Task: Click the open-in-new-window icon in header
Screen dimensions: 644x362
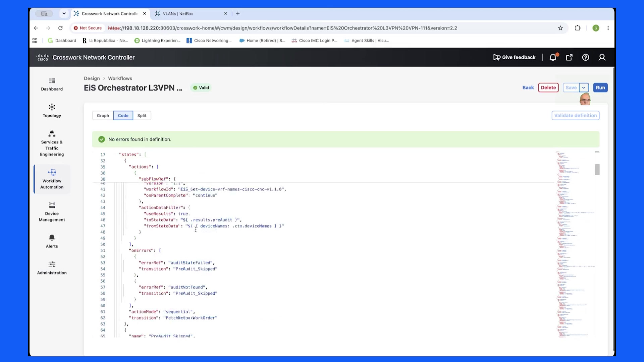Action: [569, 57]
